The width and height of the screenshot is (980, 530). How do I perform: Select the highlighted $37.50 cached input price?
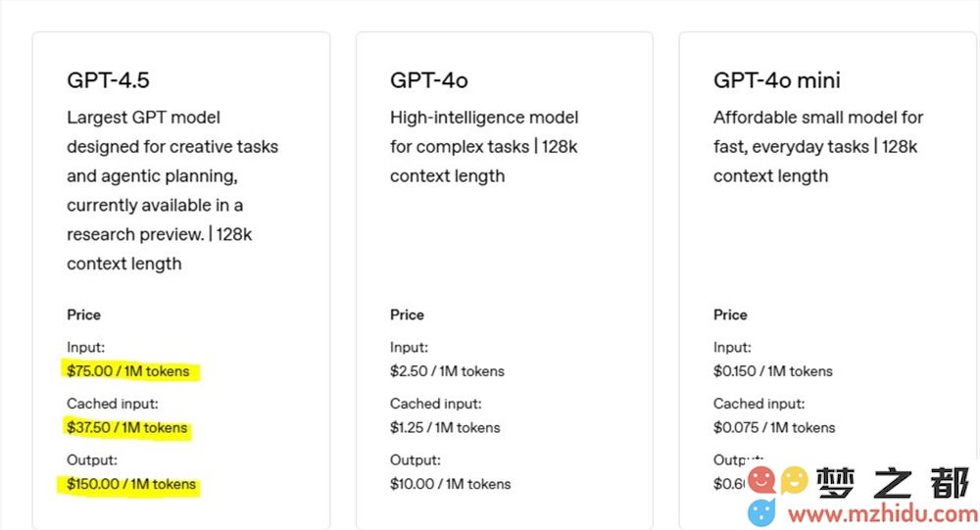tap(126, 427)
